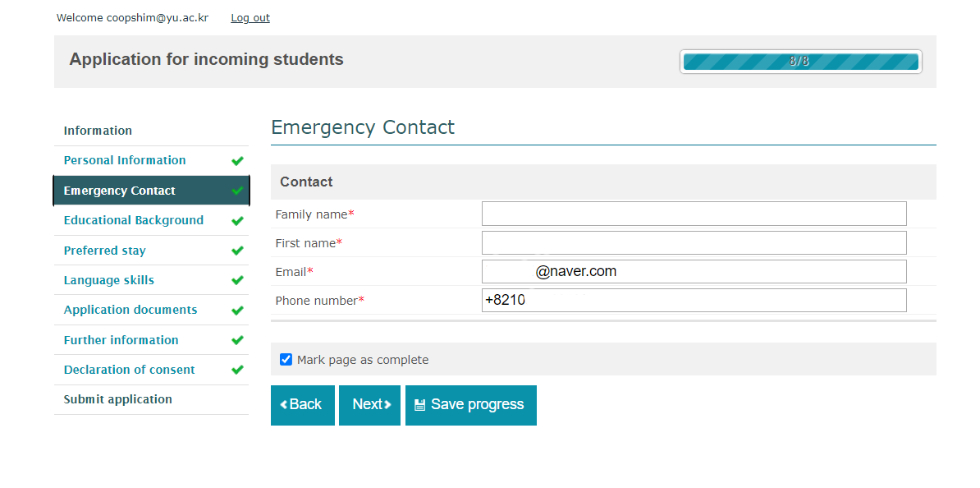The image size is (980, 488).
Task: Click into the First name field
Action: point(694,243)
